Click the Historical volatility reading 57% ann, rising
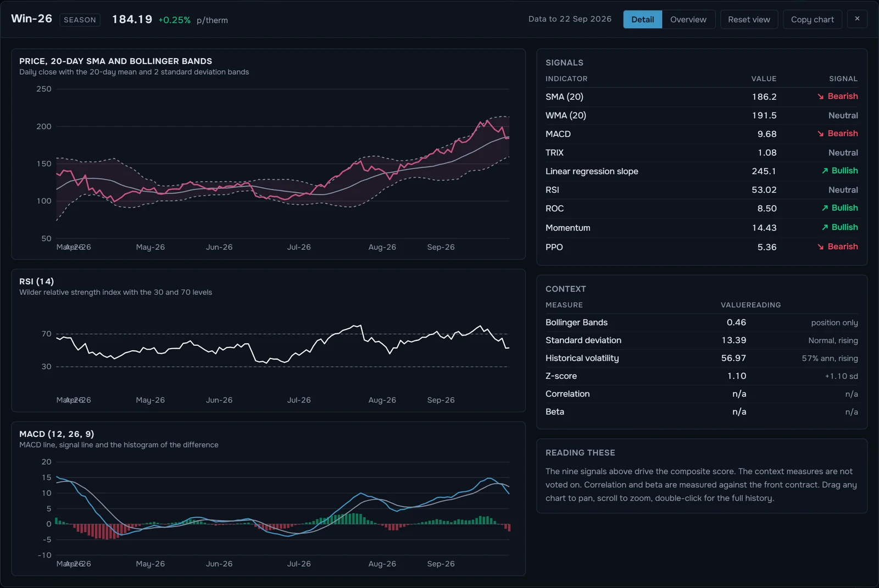This screenshot has height=588, width=879. [830, 359]
